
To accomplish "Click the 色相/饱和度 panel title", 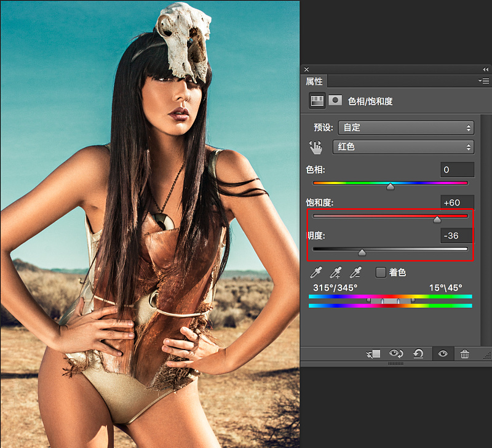I will coord(370,101).
